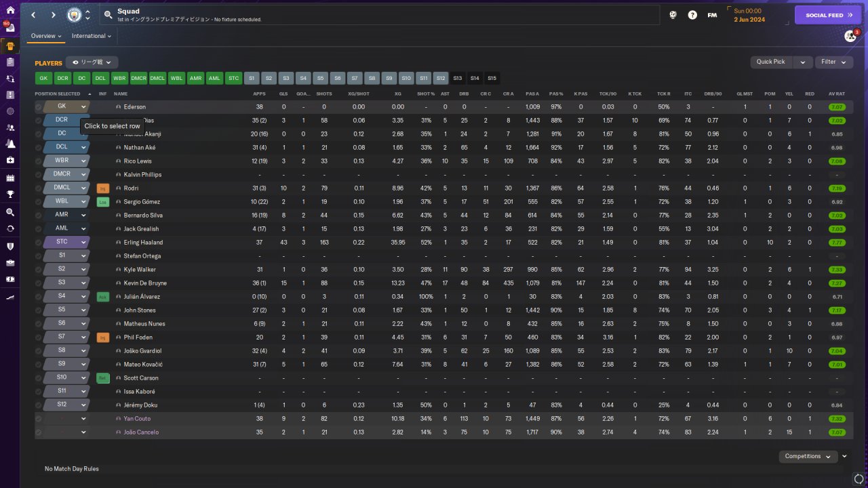This screenshot has height=488, width=868.
Task: Open the help question mark icon
Action: click(x=692, y=15)
